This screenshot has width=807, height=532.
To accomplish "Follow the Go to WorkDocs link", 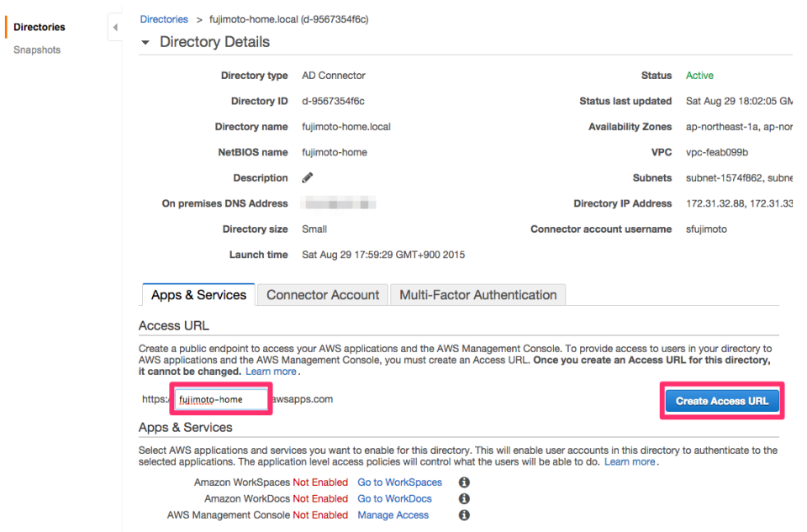I will tap(394, 498).
